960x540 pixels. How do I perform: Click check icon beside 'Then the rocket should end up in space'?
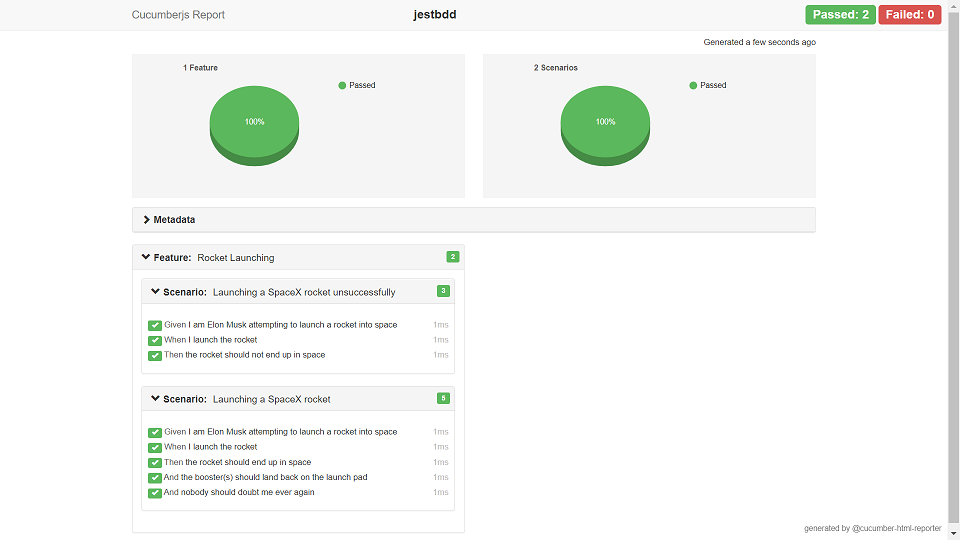[155, 463]
